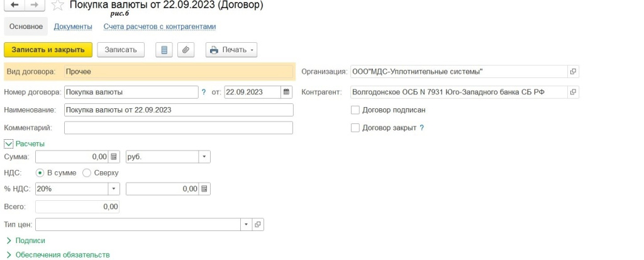Open the Печать print menu button

[231, 50]
